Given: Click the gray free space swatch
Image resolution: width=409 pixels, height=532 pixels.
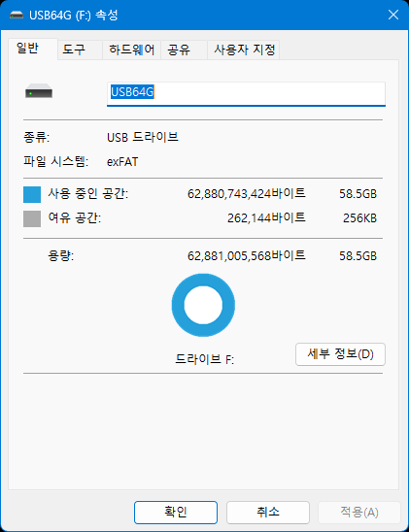Looking at the screenshot, I should (x=32, y=218).
